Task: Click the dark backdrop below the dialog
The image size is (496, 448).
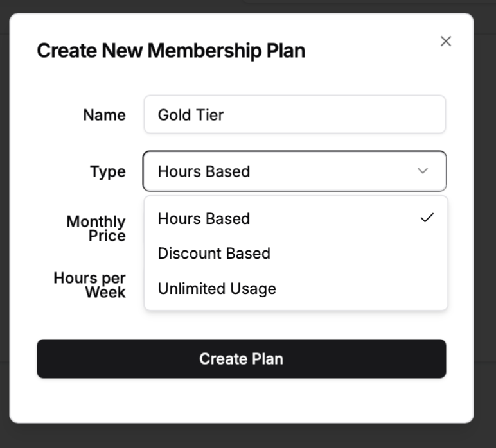Action: [248, 436]
